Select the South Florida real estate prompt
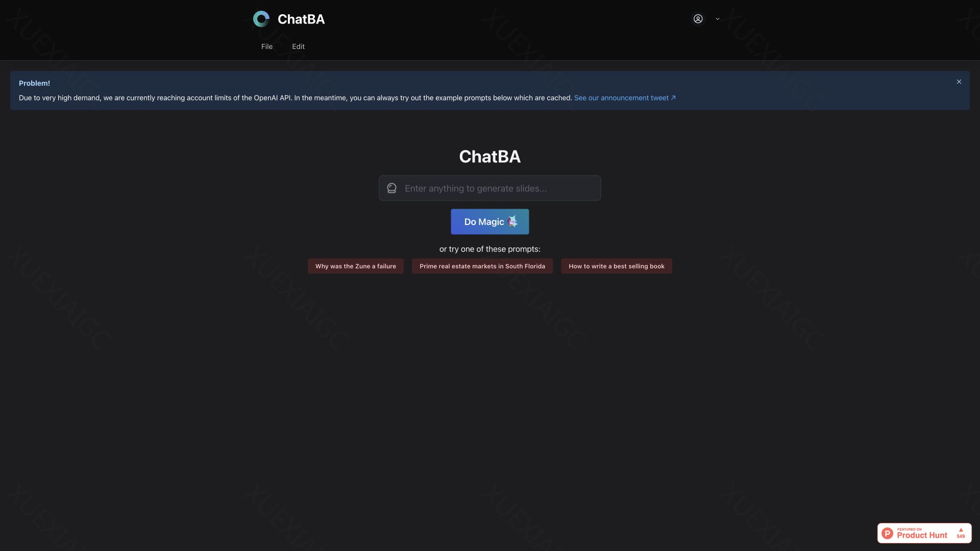The width and height of the screenshot is (980, 551). tap(482, 266)
